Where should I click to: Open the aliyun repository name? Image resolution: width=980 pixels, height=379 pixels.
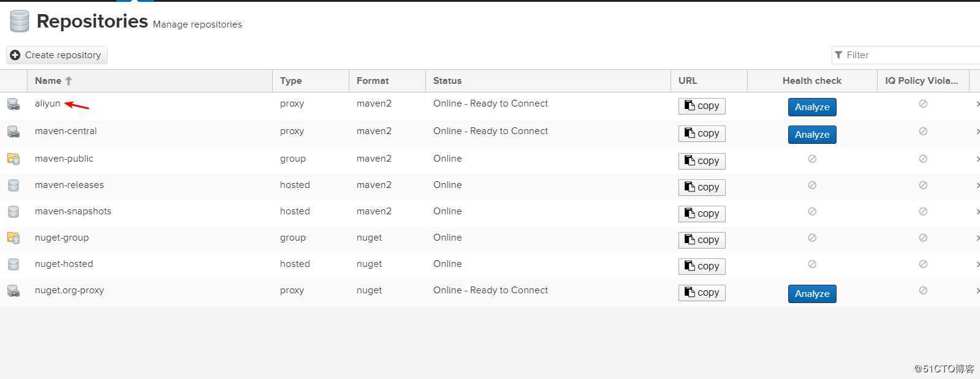tap(48, 103)
